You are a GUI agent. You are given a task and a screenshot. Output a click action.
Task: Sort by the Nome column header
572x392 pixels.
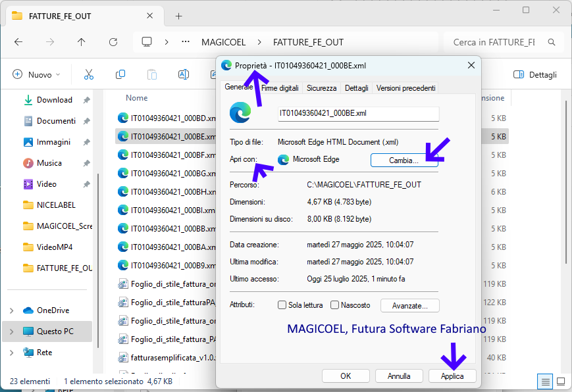137,98
